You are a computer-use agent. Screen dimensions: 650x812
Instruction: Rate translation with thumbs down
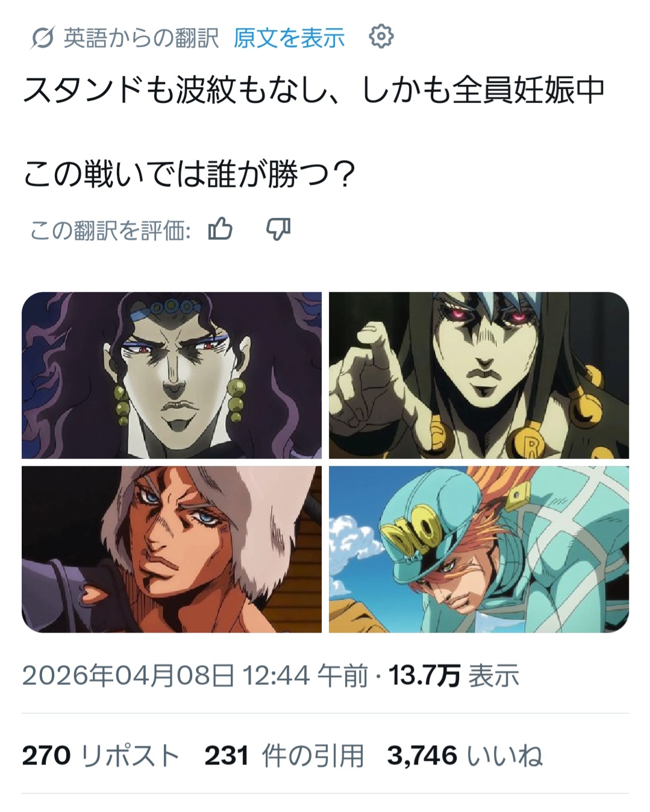[278, 230]
